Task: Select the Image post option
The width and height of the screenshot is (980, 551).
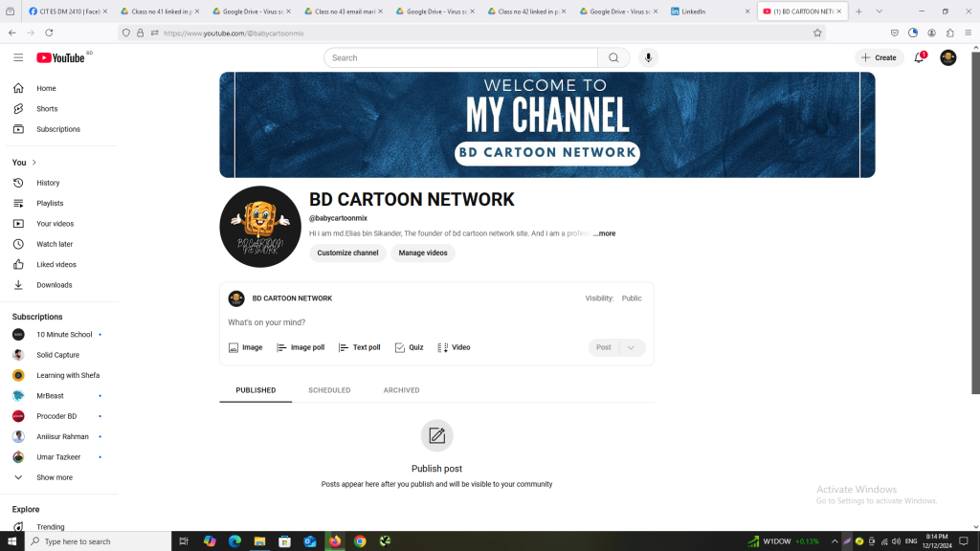Action: 245,347
